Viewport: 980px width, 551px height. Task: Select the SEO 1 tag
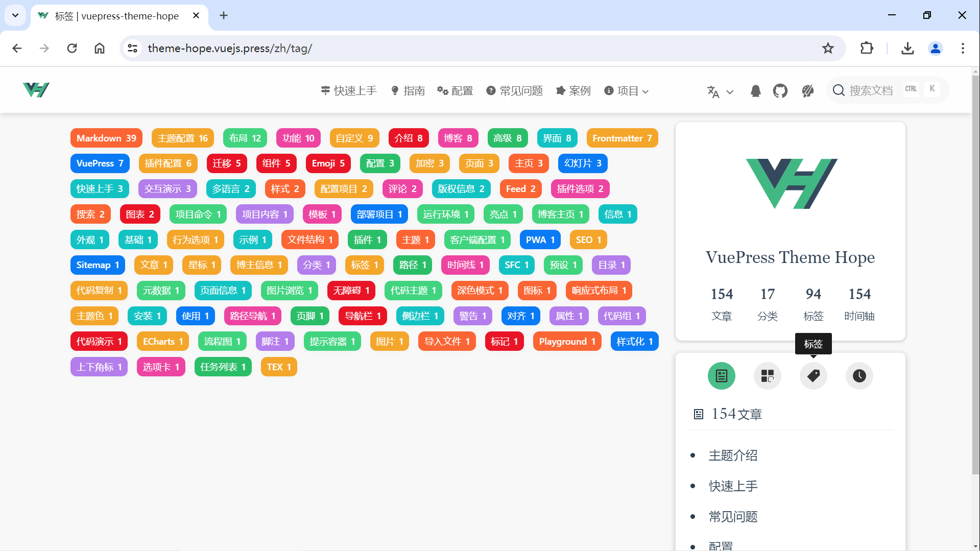(x=588, y=240)
